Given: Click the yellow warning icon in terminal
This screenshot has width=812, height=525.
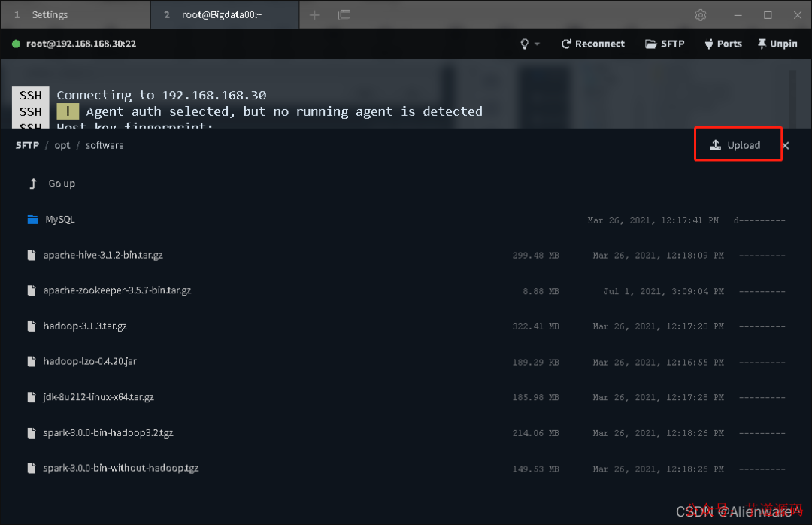Looking at the screenshot, I should [x=68, y=111].
